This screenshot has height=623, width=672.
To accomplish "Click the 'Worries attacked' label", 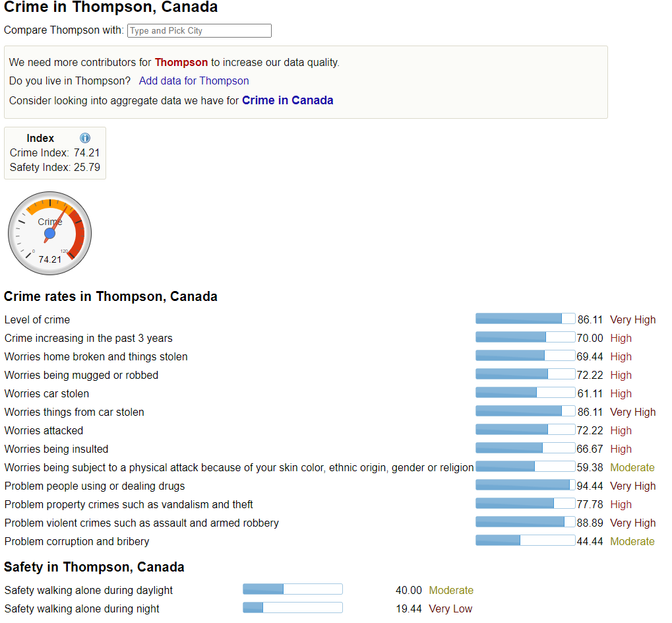I will click(x=44, y=430).
